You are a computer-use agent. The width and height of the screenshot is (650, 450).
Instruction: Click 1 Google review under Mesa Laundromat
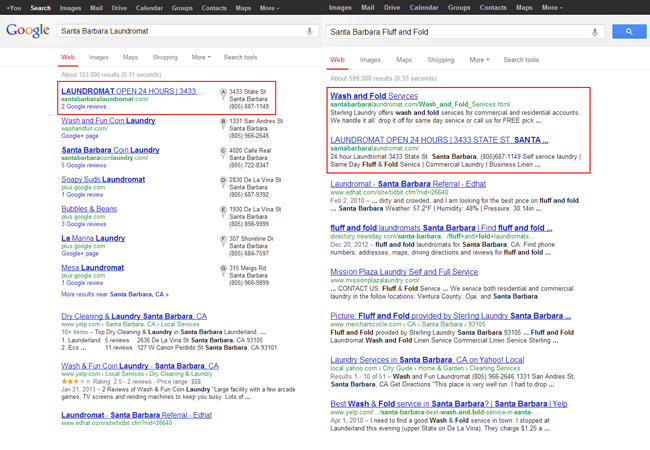[x=82, y=283]
